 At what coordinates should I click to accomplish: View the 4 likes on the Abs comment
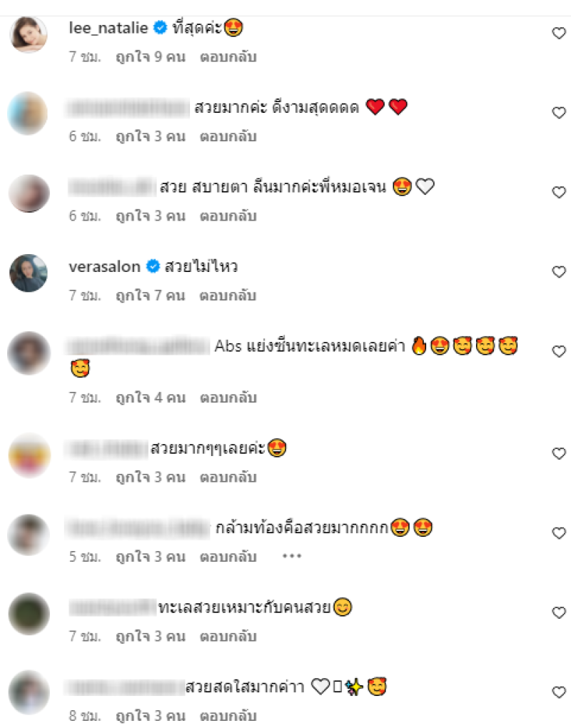pos(151,398)
